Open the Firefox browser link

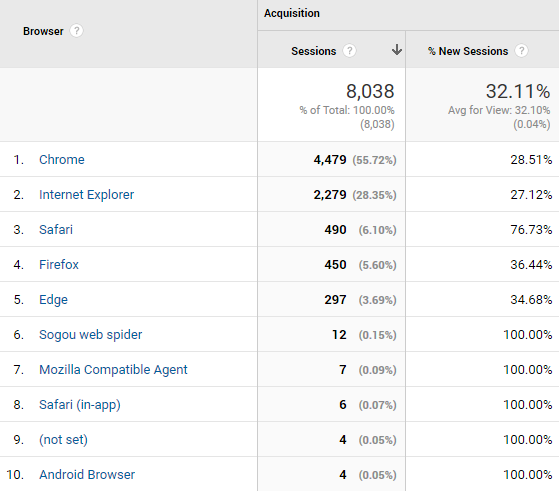click(59, 265)
